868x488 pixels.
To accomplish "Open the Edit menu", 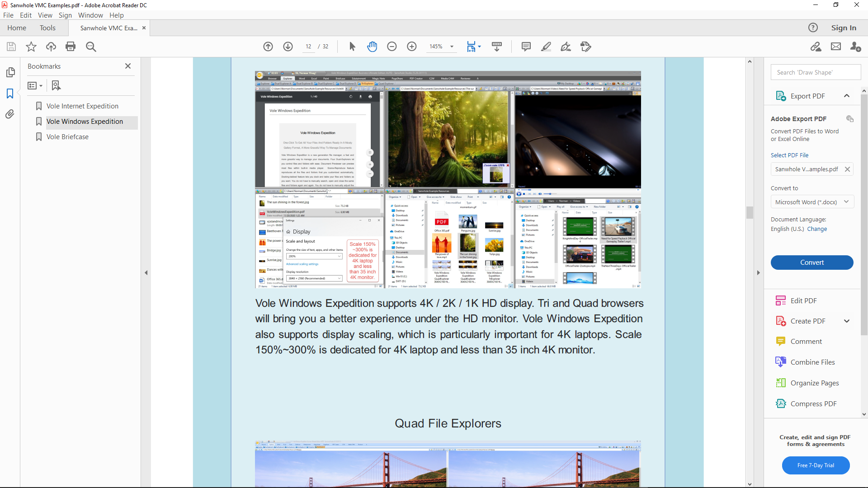I will (x=26, y=15).
